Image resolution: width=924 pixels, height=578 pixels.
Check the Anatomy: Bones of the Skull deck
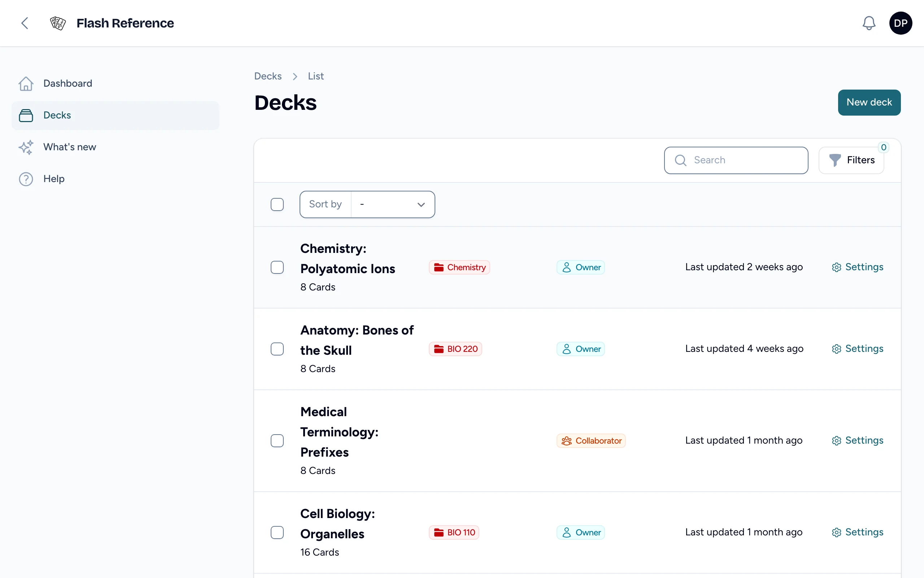tap(277, 349)
